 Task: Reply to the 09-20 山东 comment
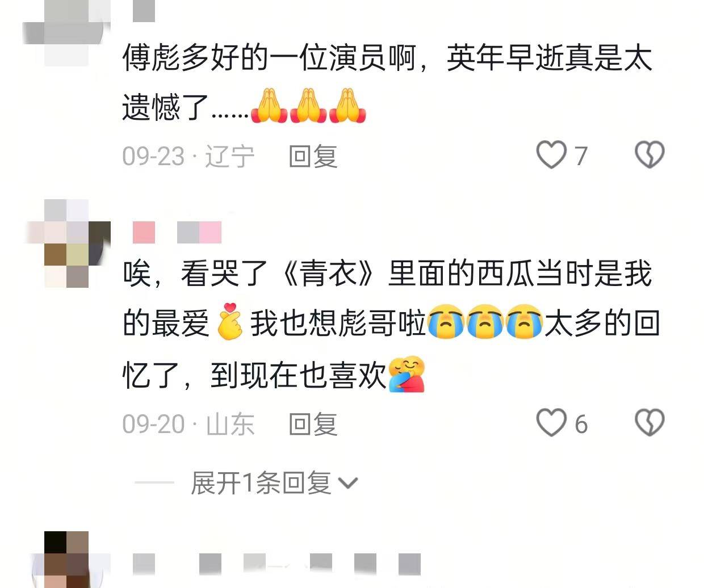coord(313,424)
